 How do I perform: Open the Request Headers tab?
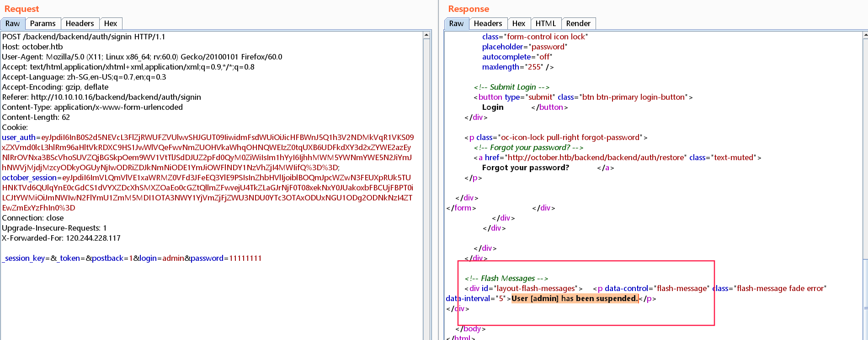click(x=80, y=23)
